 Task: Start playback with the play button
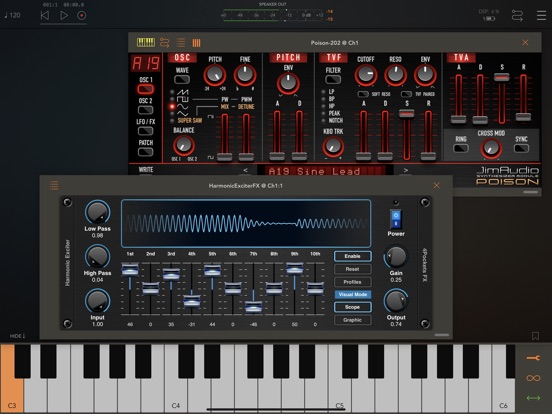[x=64, y=15]
